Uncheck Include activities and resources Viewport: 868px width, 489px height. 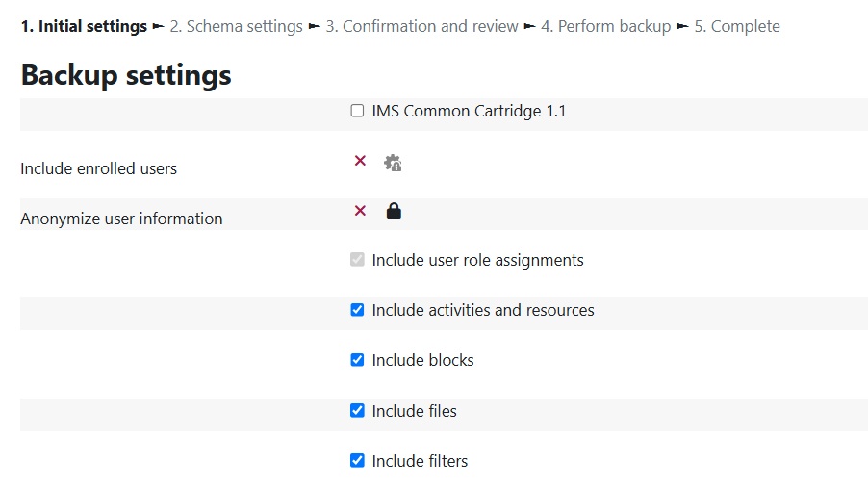pyautogui.click(x=357, y=310)
